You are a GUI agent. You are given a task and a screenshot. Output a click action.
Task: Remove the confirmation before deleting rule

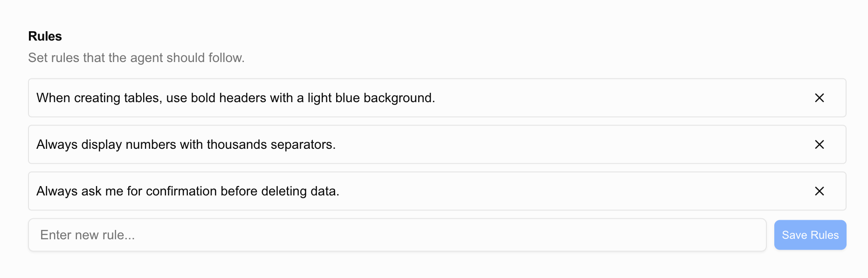click(819, 191)
